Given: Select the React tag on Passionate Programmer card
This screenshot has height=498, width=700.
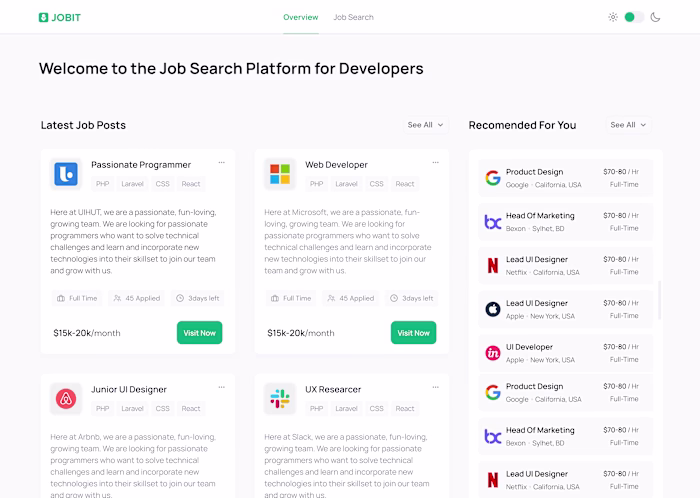Looking at the screenshot, I should (x=191, y=184).
